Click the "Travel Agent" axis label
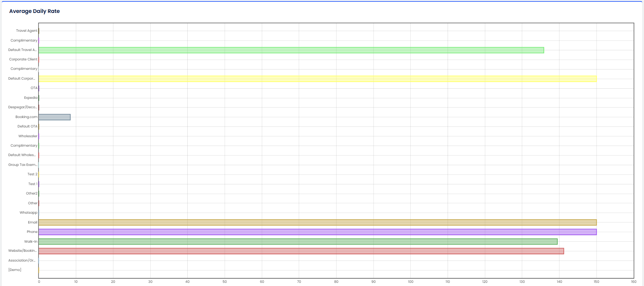Image resolution: width=644 pixels, height=286 pixels. click(x=27, y=31)
